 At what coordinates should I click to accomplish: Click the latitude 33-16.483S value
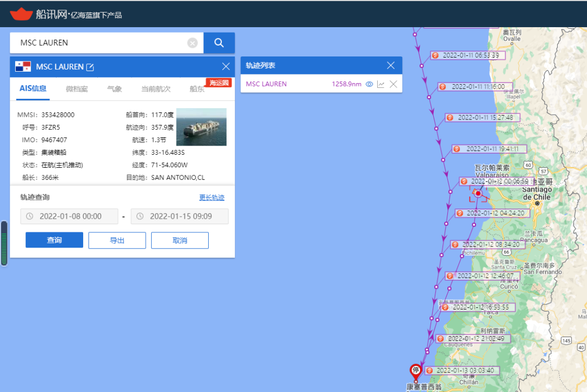[x=168, y=153]
